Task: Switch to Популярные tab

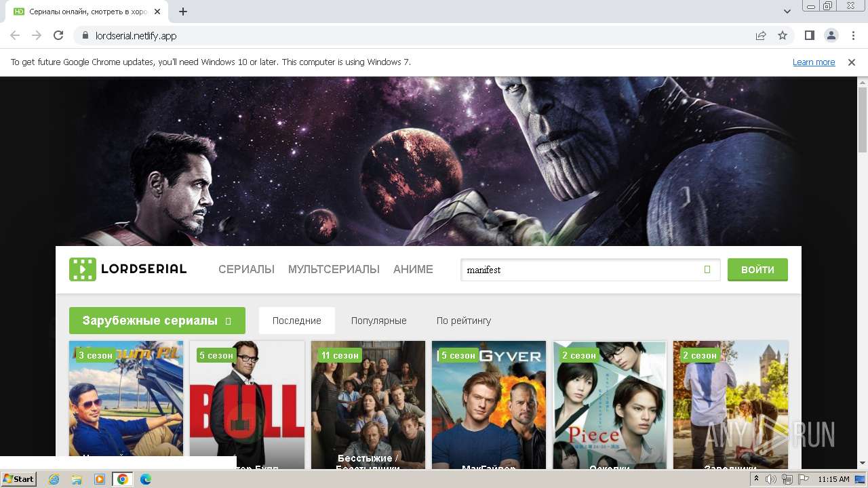Action: 379,321
